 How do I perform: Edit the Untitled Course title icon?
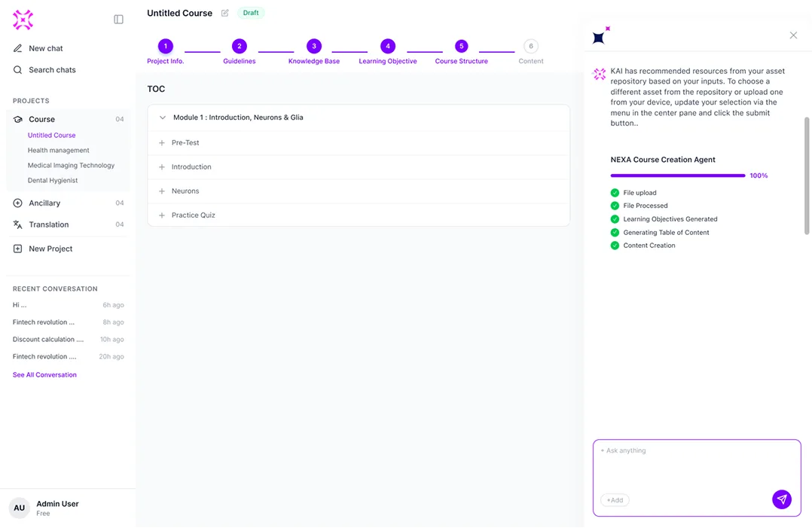tap(224, 13)
